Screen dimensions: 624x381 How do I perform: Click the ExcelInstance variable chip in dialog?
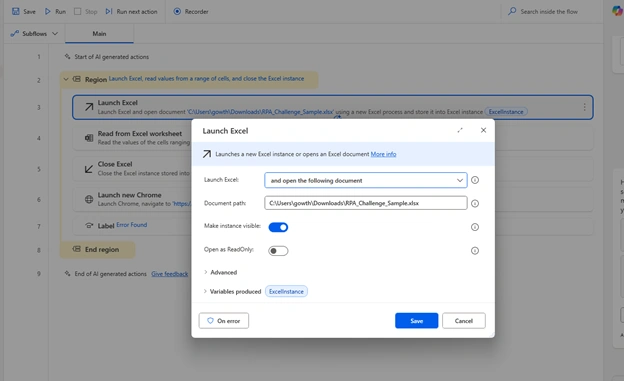click(286, 291)
